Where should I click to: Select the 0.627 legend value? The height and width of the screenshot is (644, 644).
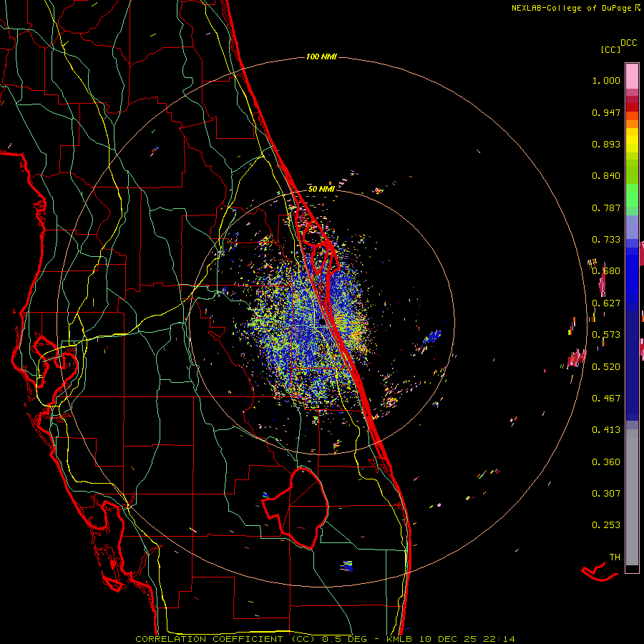(606, 303)
